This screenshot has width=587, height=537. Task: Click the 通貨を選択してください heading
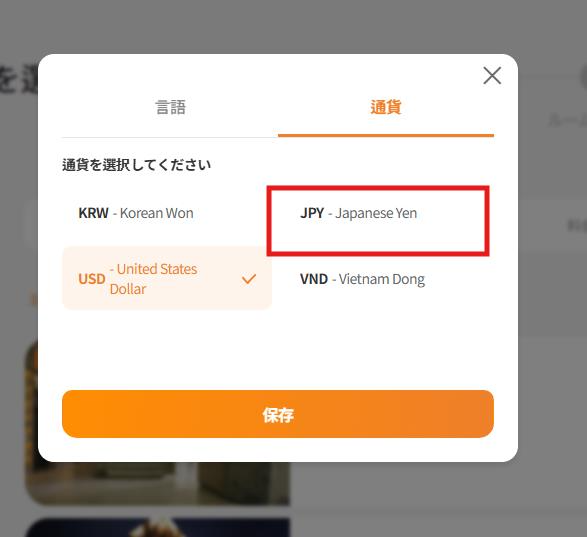click(136, 165)
